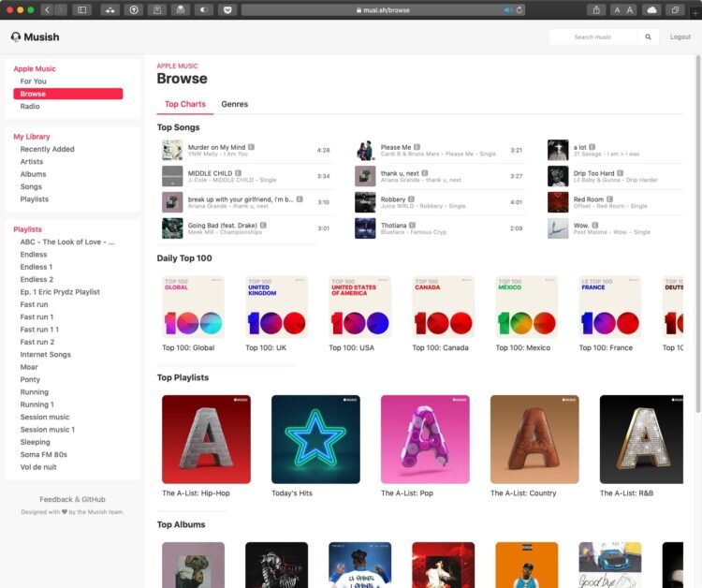Click the MIDDLE CHILD album artwork
Screen dimensions: 702x588
point(172,176)
